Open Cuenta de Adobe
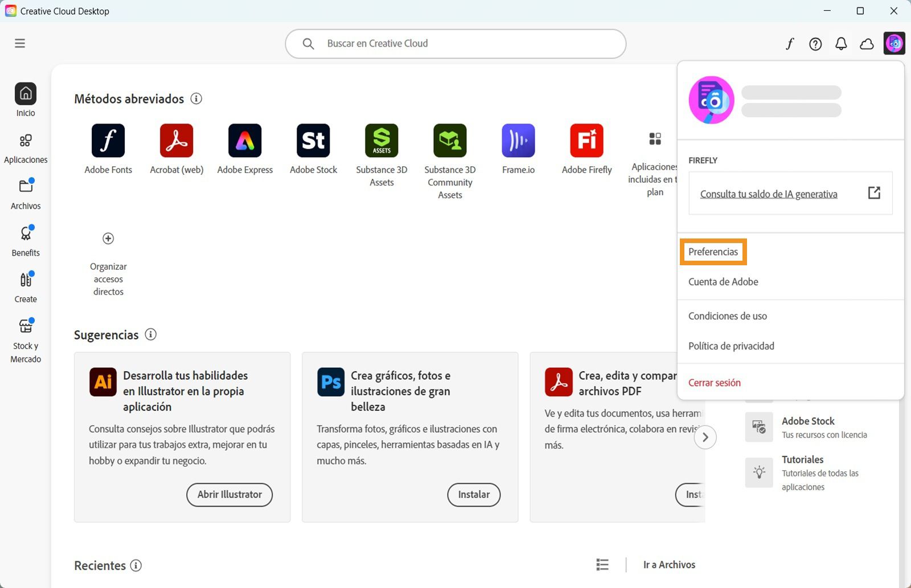Image resolution: width=911 pixels, height=588 pixels. coord(723,282)
